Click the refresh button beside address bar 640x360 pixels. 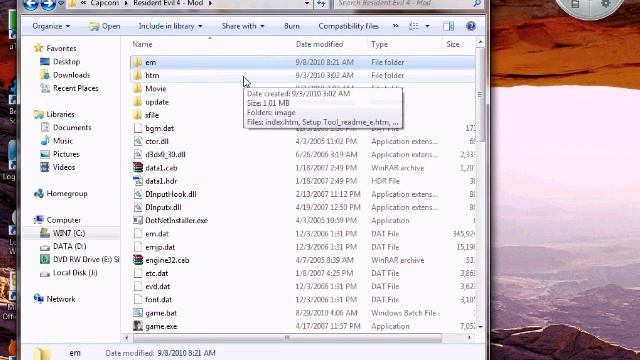(x=322, y=4)
